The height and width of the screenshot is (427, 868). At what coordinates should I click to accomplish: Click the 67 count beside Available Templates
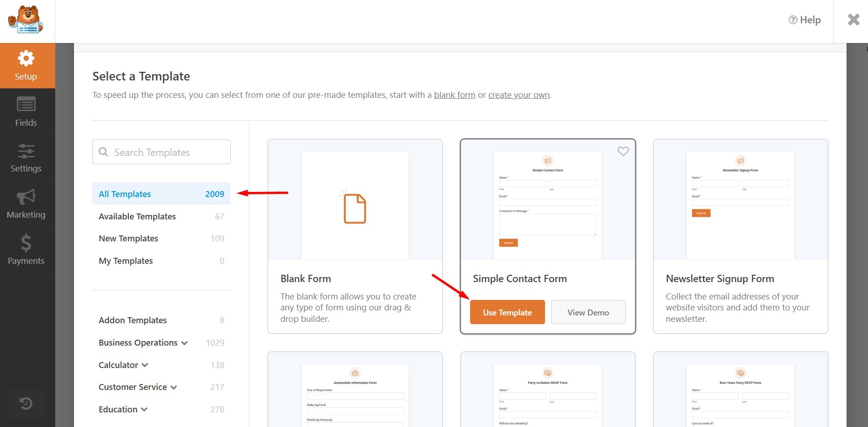point(220,216)
